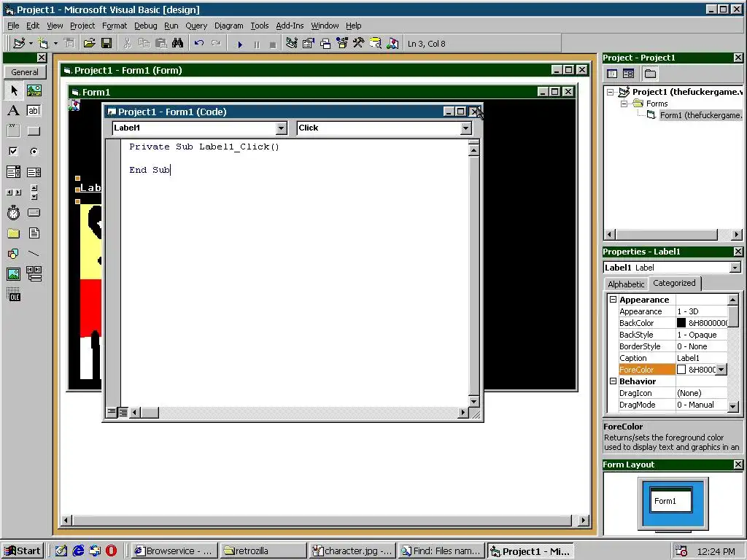
Task: Open the Label1 Label properties object dropdown
Action: pos(735,268)
